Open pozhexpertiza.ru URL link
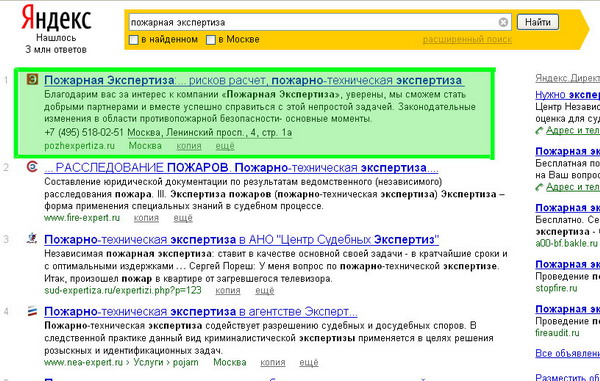Viewport: 600px width, 381px height. 80,146
